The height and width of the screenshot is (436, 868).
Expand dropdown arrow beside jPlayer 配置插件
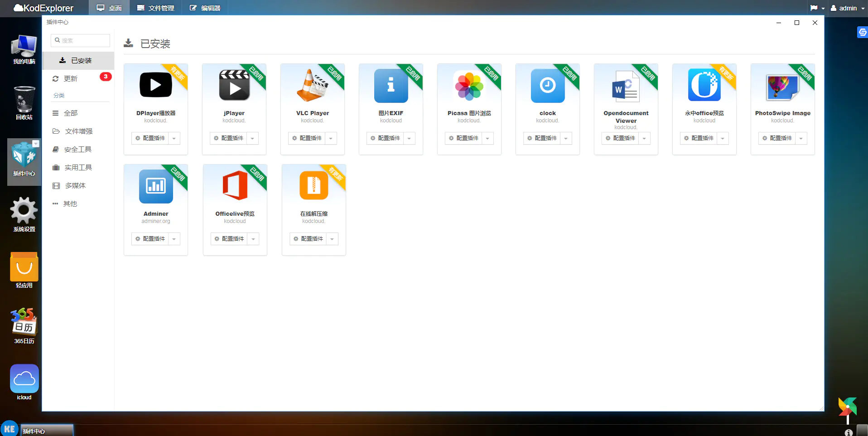coord(252,138)
